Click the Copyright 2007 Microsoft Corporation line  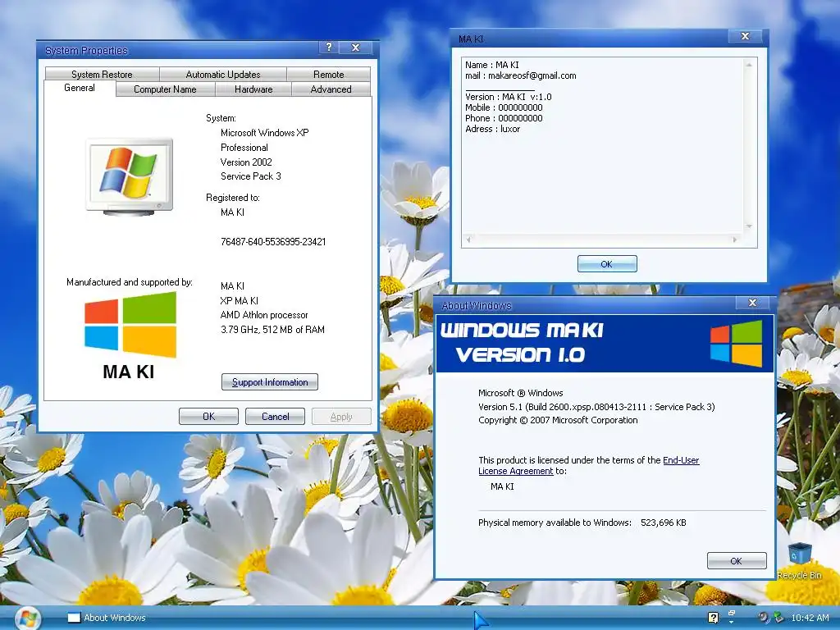558,420
